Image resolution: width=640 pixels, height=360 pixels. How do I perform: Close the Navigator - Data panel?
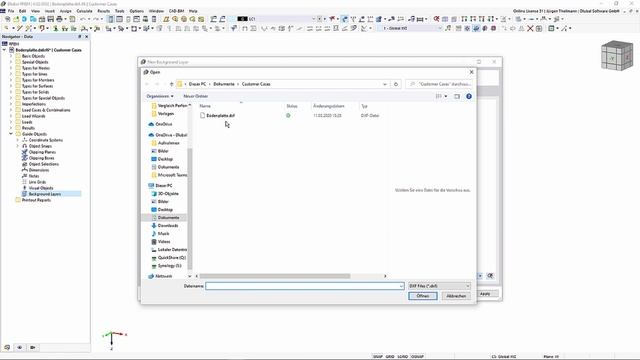click(87, 37)
